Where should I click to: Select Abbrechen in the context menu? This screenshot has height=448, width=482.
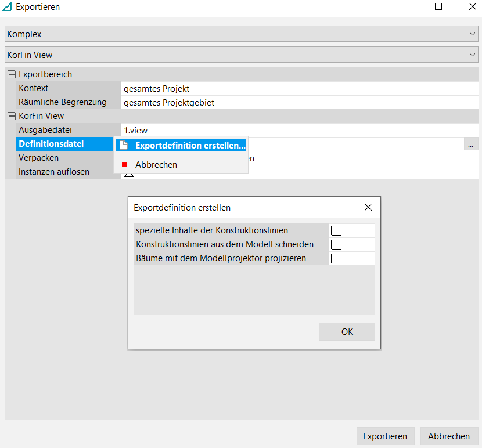156,165
